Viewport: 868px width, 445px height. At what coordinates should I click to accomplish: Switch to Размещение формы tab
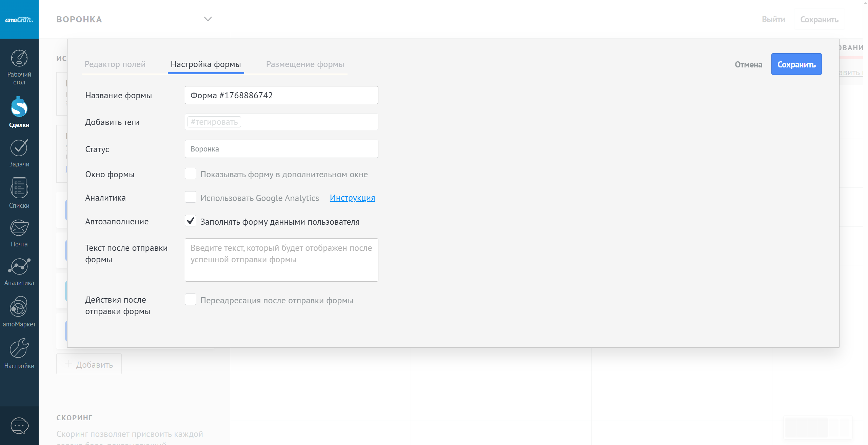coord(305,64)
